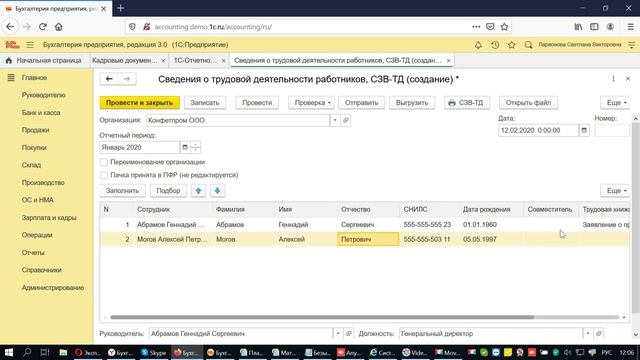Open favorites star in 1C header

pos(511,45)
